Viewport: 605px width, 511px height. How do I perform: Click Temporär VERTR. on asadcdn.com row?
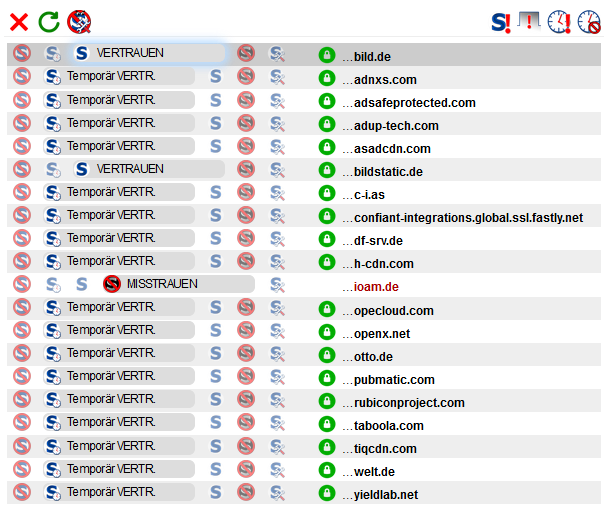[119, 146]
